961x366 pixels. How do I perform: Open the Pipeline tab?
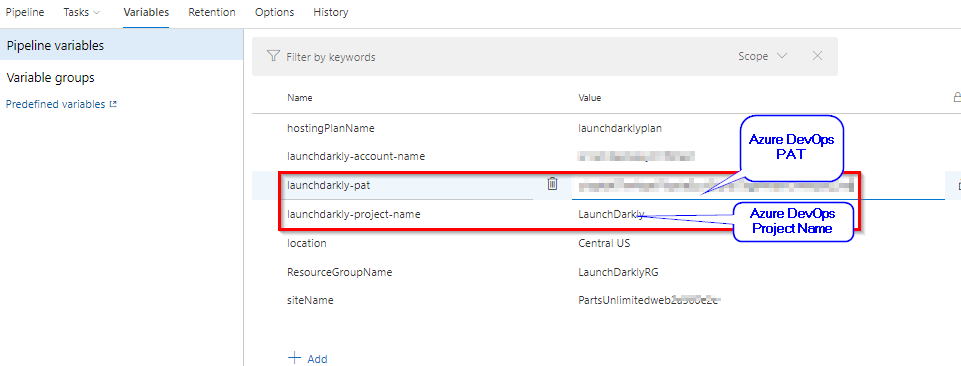[25, 12]
